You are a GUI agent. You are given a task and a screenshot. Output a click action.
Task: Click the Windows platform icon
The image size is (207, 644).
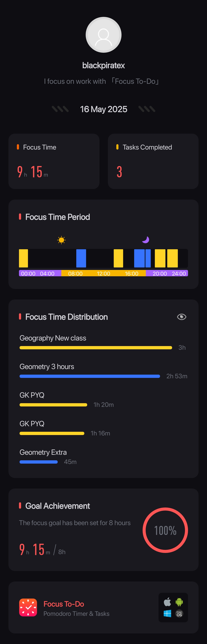pos(167,614)
